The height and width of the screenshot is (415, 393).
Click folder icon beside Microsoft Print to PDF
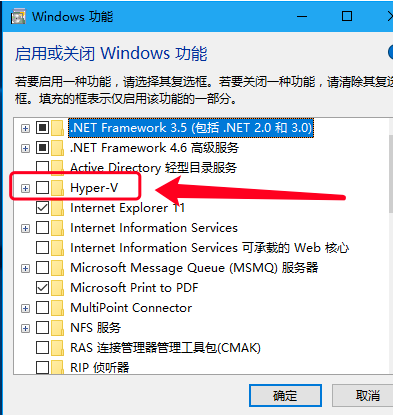coord(57,288)
